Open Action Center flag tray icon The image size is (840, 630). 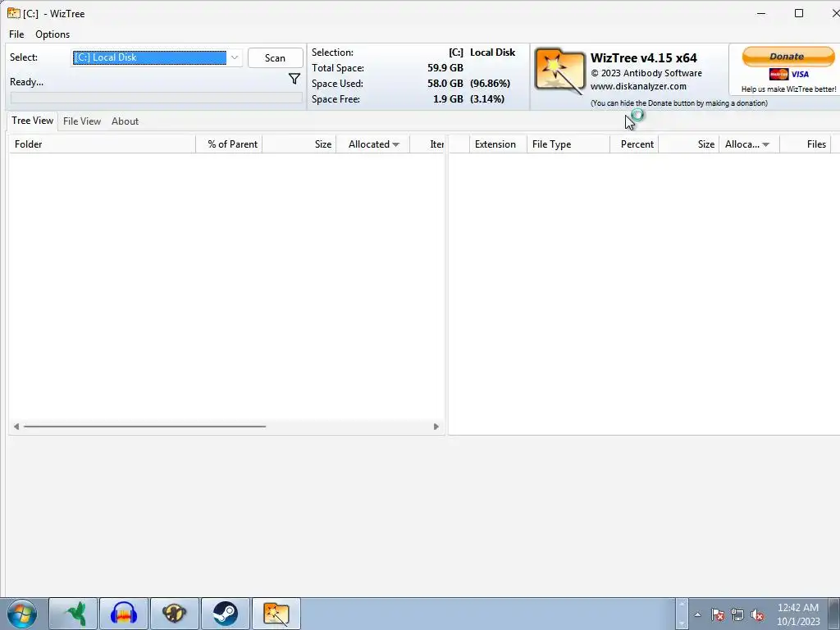tap(718, 614)
